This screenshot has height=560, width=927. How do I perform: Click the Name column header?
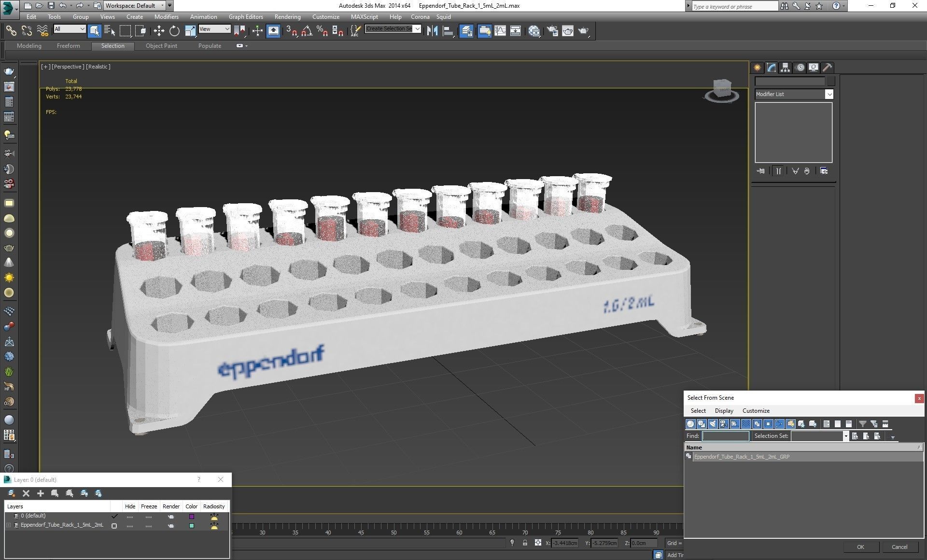803,448
